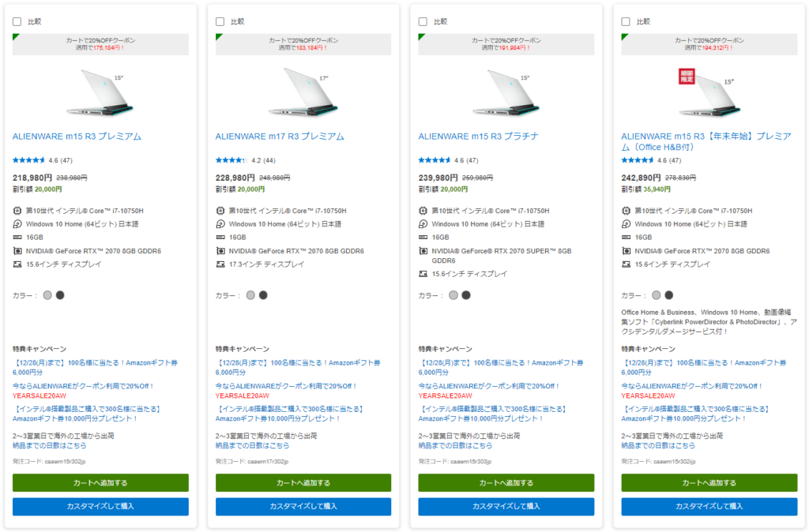Image resolution: width=809 pixels, height=532 pixels.
Task: Click the RTX 2070 SUPER graphics icon
Action: [x=423, y=251]
